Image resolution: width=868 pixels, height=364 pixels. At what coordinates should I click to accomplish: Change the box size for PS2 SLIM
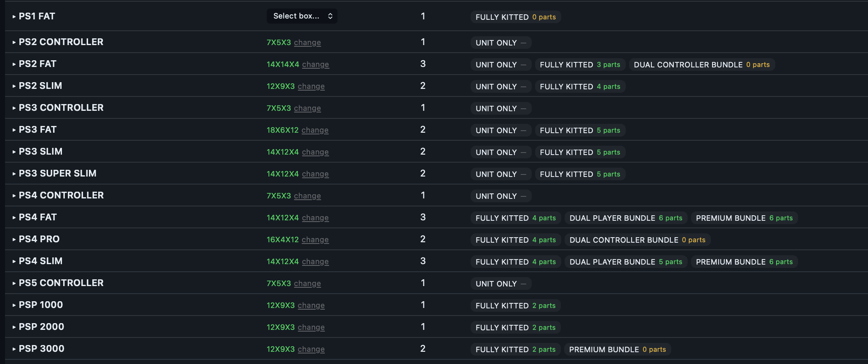pyautogui.click(x=311, y=86)
